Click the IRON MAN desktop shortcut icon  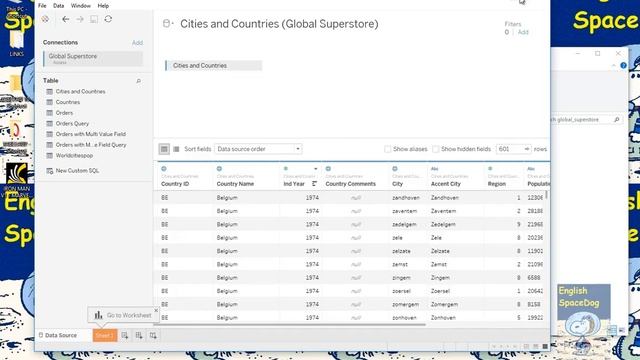tap(17, 180)
